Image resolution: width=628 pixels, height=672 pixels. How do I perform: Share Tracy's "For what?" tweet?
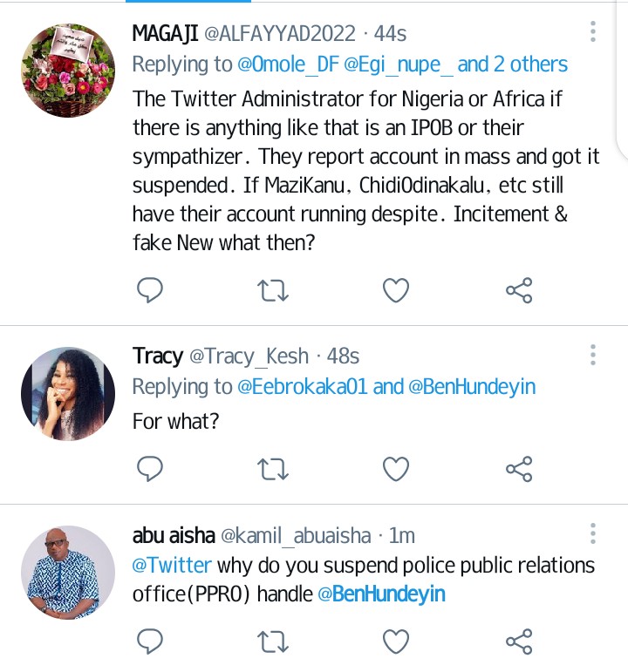point(519,469)
